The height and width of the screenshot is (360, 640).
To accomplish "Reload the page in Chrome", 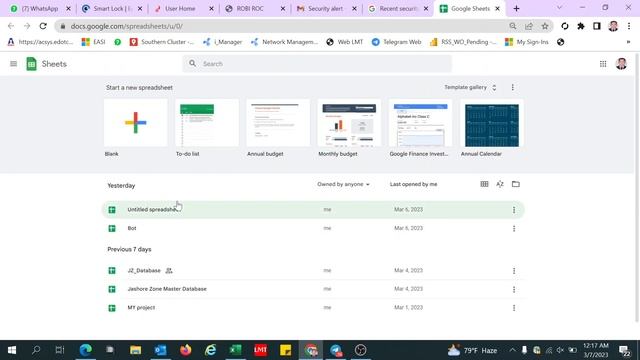I will coord(43,26).
